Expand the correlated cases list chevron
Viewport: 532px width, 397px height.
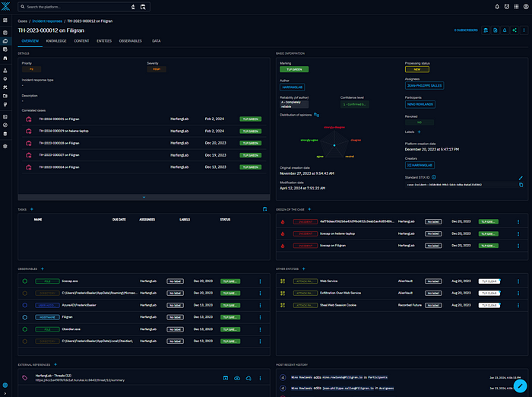pyautogui.click(x=144, y=197)
